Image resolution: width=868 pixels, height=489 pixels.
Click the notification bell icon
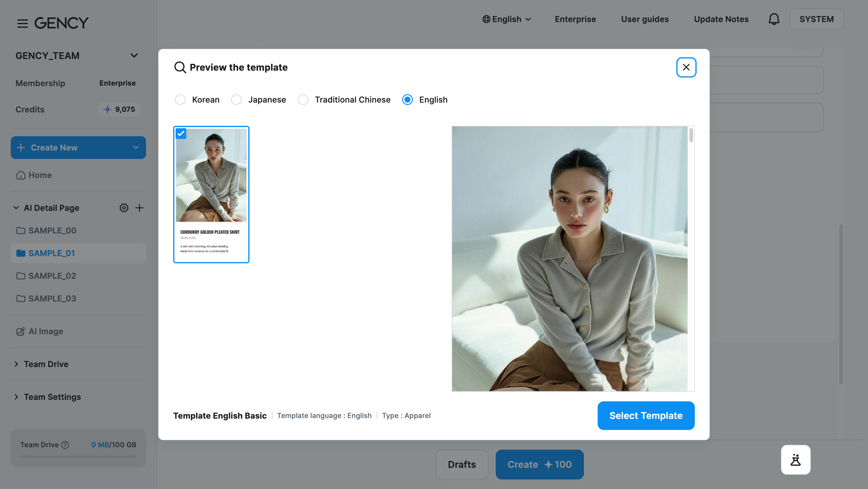pyautogui.click(x=774, y=19)
